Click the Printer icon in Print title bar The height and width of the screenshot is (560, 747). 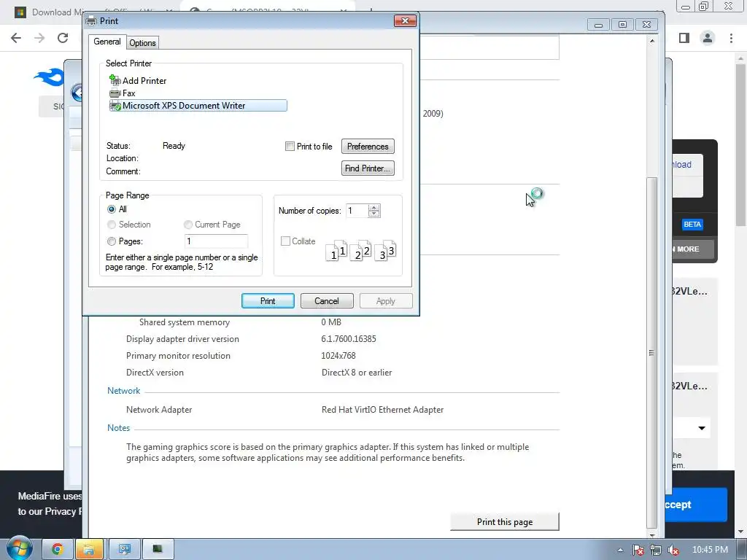tap(91, 21)
